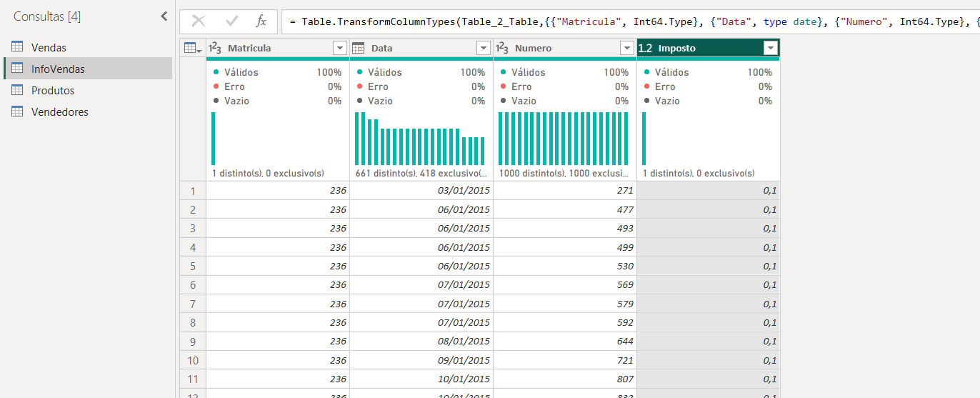Open the Numero column filter dropdown
Screen dimensions: 980x398
point(627,48)
